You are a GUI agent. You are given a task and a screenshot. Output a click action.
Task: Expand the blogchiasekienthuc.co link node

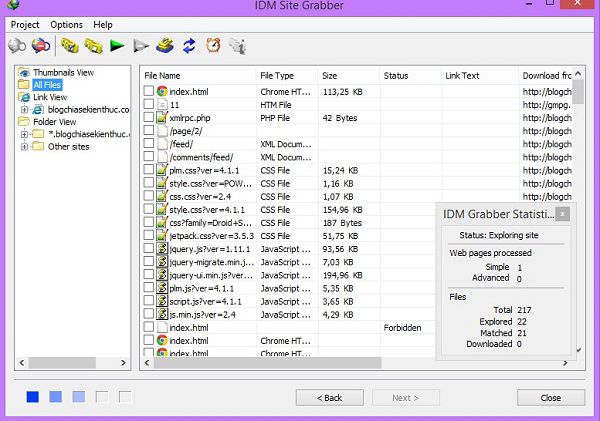pyautogui.click(x=24, y=109)
